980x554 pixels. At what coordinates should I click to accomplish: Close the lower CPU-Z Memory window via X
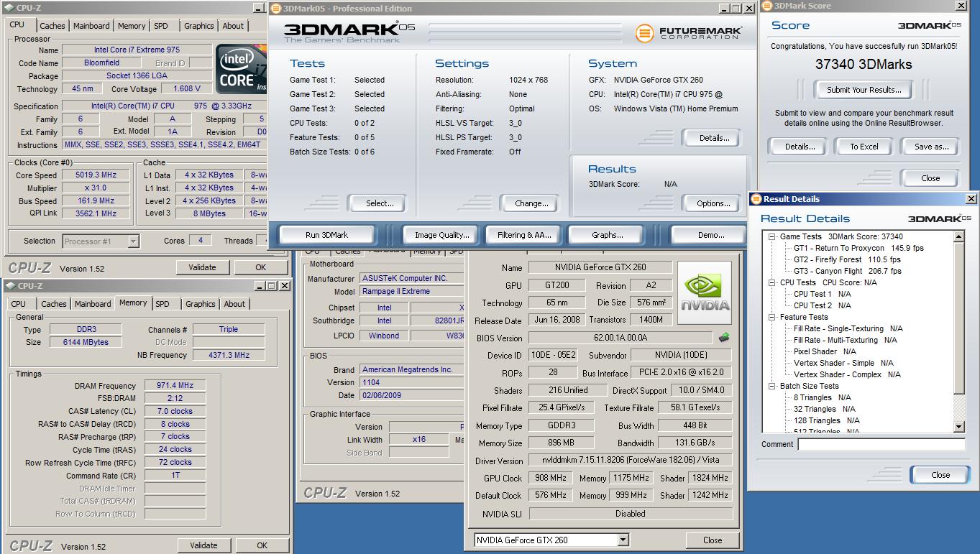[285, 286]
